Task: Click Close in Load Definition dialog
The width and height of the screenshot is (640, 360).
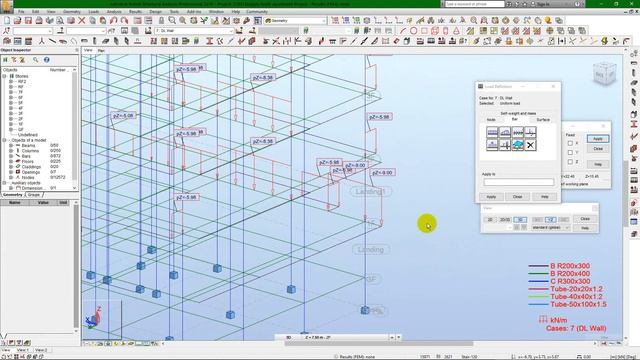Action: tap(517, 197)
